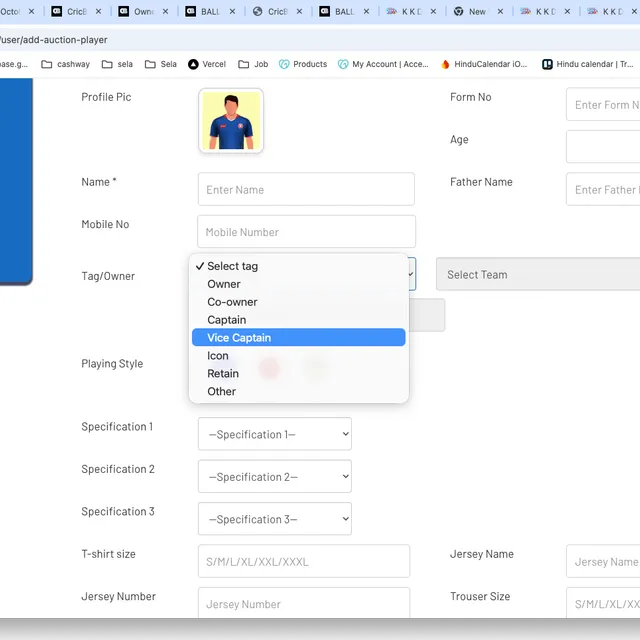Open the cashway bookmark folder
The height and width of the screenshot is (640, 640).
click(x=65, y=64)
